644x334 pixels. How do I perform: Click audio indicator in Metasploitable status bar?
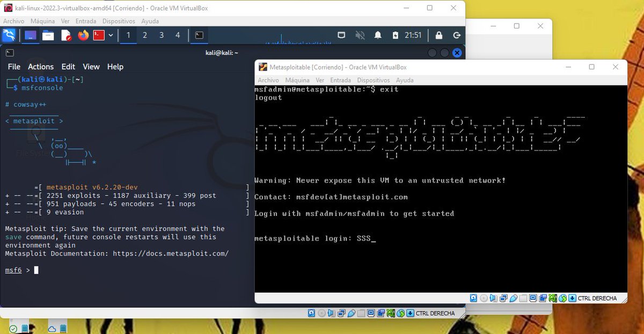493,298
